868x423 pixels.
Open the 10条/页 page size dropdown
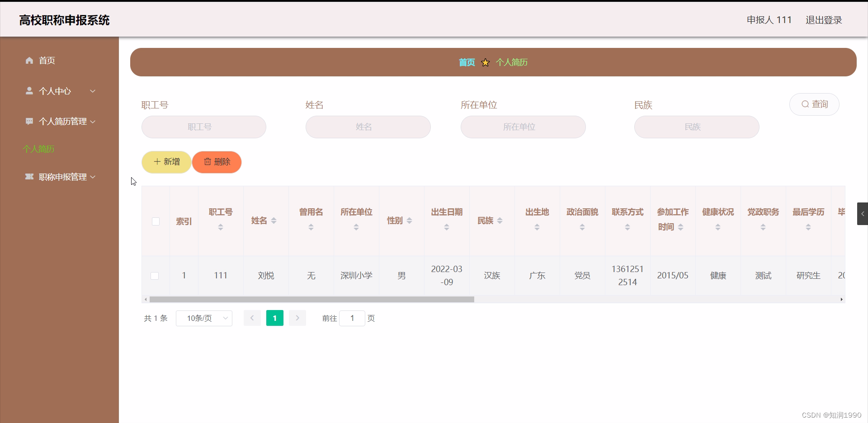point(203,318)
